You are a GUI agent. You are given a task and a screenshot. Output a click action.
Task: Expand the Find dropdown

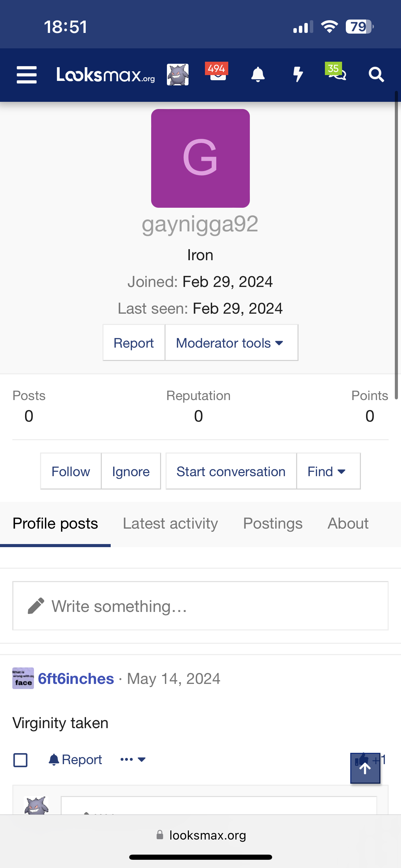[328, 471]
